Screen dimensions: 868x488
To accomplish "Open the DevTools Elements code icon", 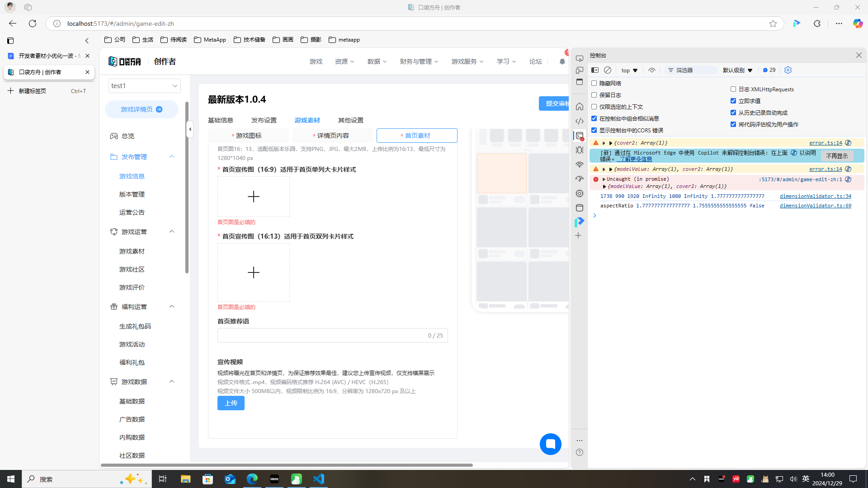I will tap(579, 121).
